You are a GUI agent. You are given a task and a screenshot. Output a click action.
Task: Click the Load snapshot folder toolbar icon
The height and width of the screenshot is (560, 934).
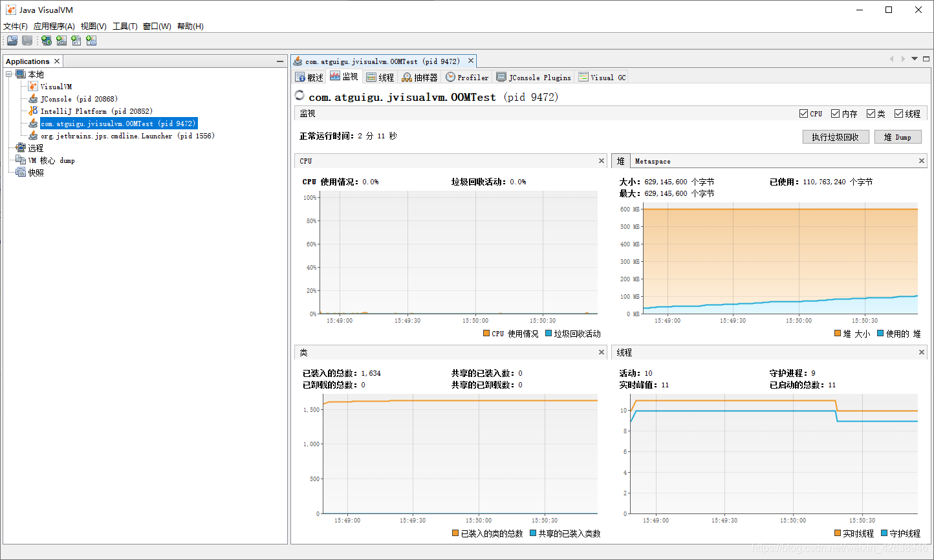(12, 40)
